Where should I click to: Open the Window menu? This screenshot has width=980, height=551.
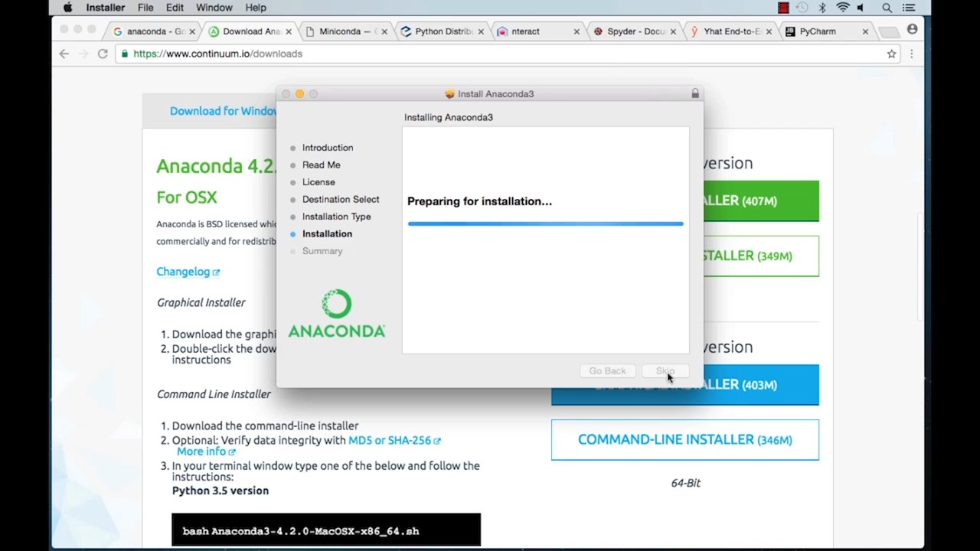pyautogui.click(x=214, y=8)
